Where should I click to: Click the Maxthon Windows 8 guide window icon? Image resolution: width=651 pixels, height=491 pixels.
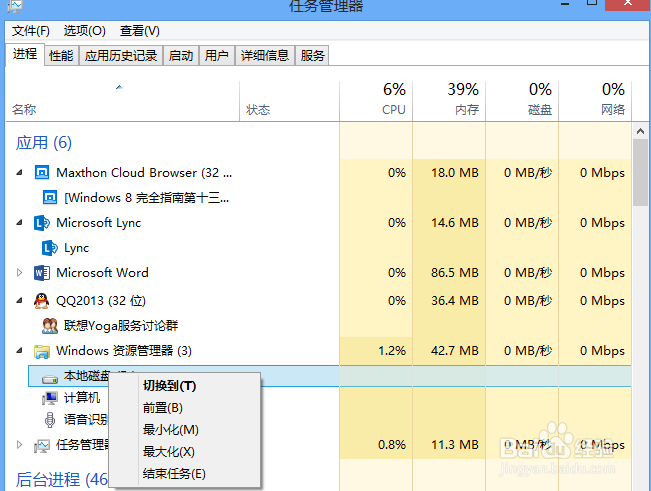click(50, 198)
